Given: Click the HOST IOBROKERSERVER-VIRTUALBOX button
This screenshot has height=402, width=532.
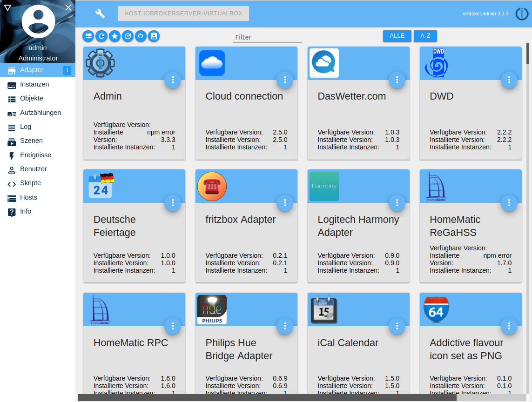Looking at the screenshot, I should [x=183, y=13].
